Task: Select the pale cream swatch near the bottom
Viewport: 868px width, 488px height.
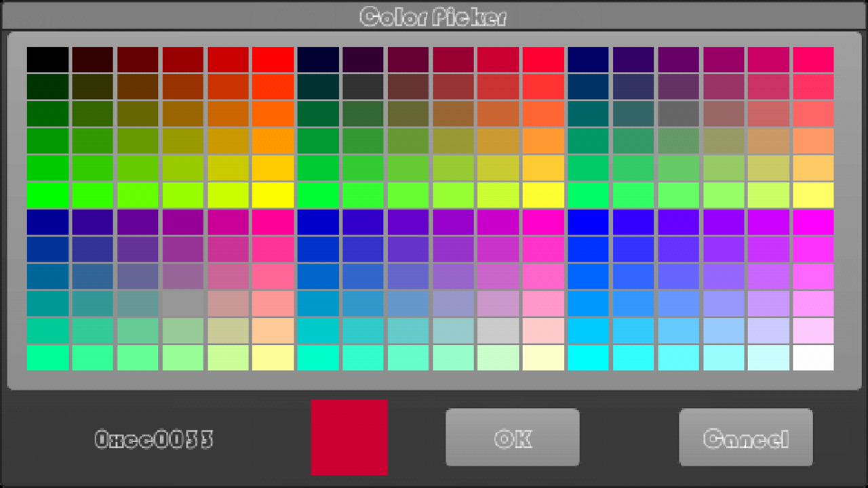Action: (x=542, y=357)
